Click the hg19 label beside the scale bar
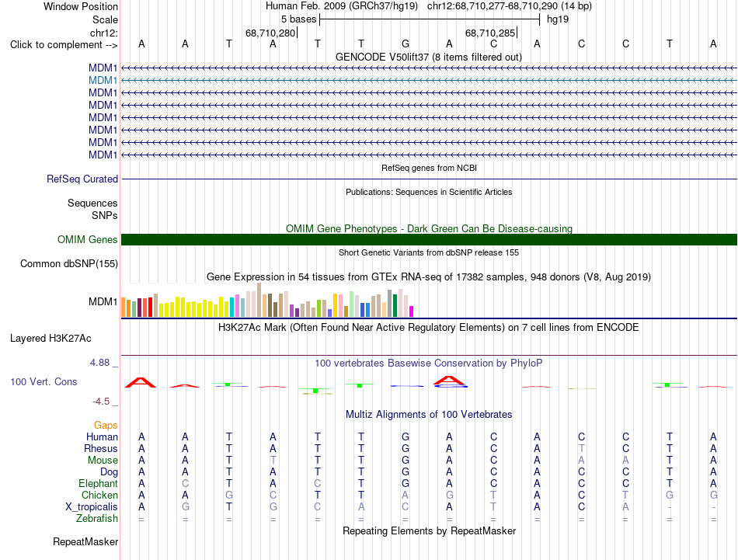The width and height of the screenshot is (738, 560). pyautogui.click(x=558, y=19)
